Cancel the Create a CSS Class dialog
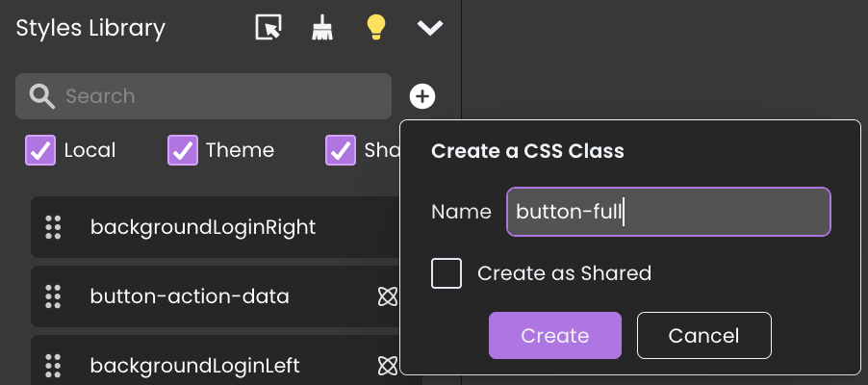This screenshot has height=385, width=868. click(x=703, y=336)
